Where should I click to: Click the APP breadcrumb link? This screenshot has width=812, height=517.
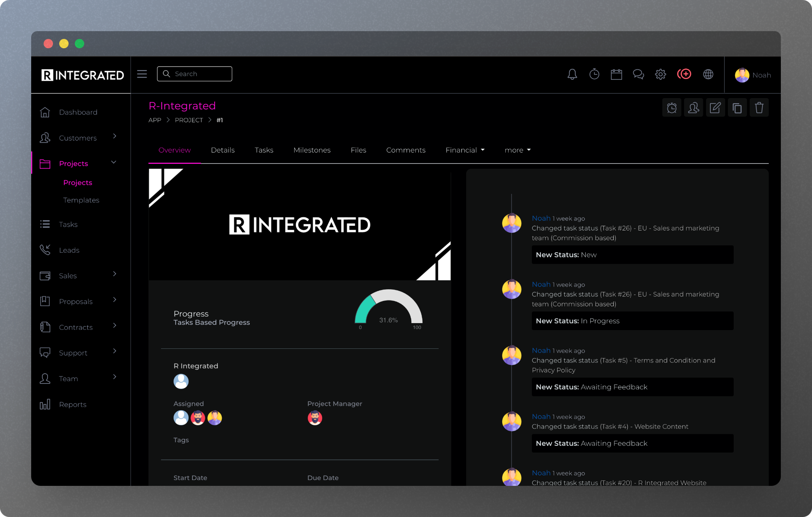(155, 120)
